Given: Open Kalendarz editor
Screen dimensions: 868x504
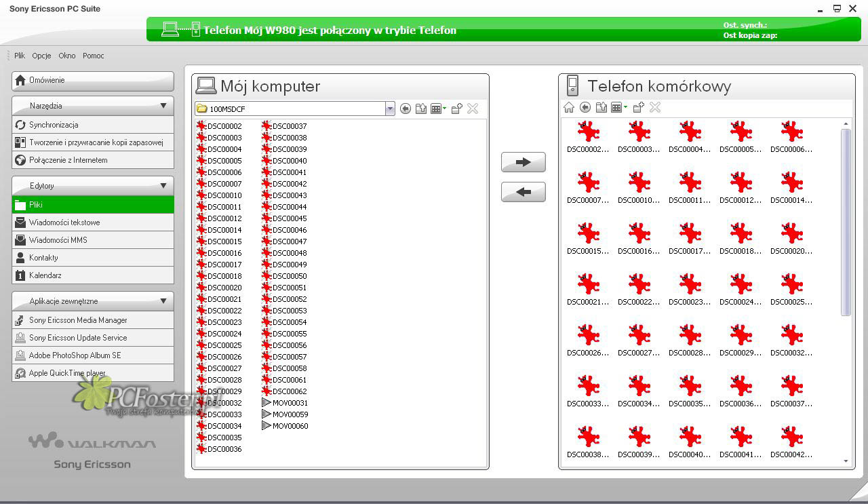Looking at the screenshot, I should click(93, 275).
